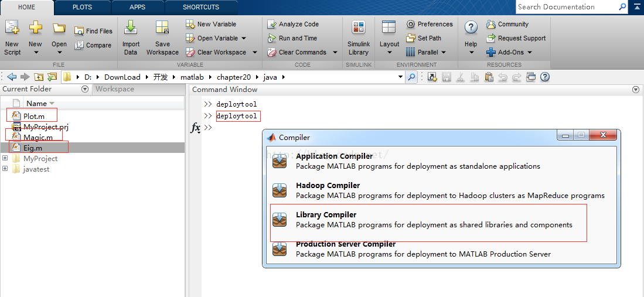Expand the Open Variable dropdown arrow
Screen dimensions: 644x297
[x=244, y=38]
